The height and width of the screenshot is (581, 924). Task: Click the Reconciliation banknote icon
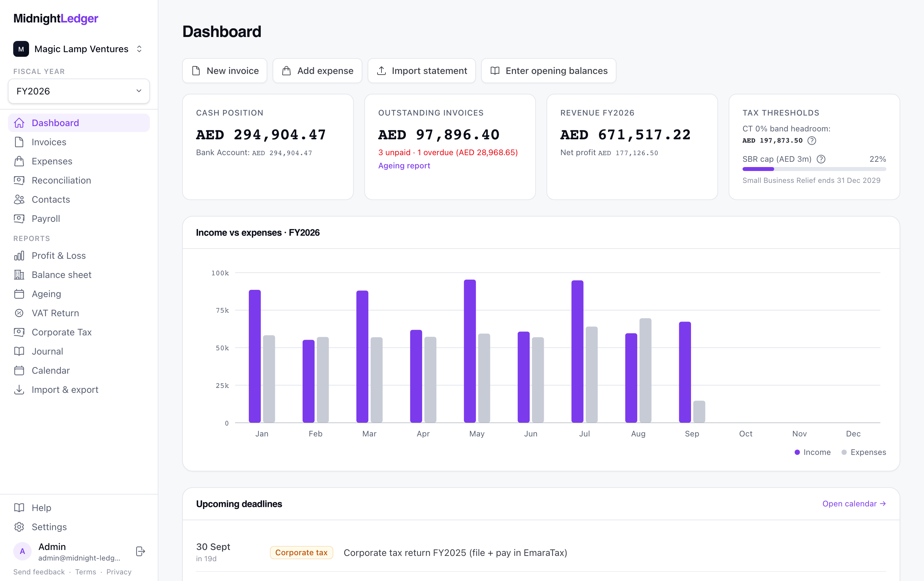click(19, 180)
